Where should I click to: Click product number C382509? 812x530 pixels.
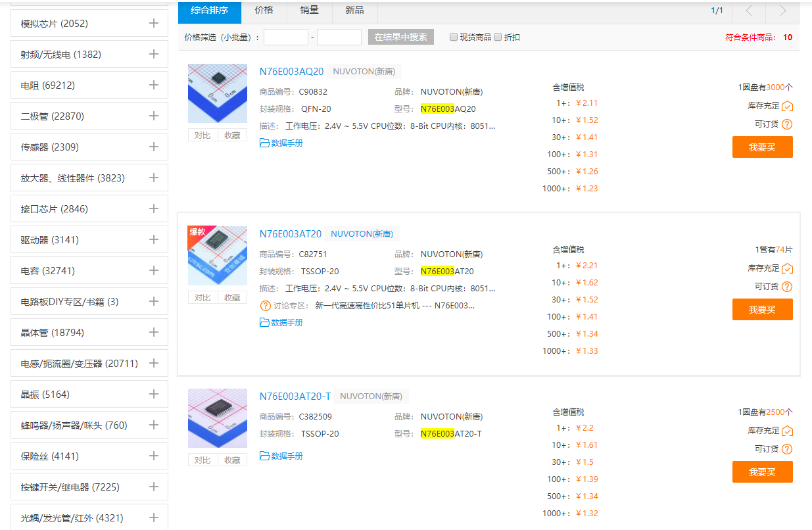click(x=316, y=416)
